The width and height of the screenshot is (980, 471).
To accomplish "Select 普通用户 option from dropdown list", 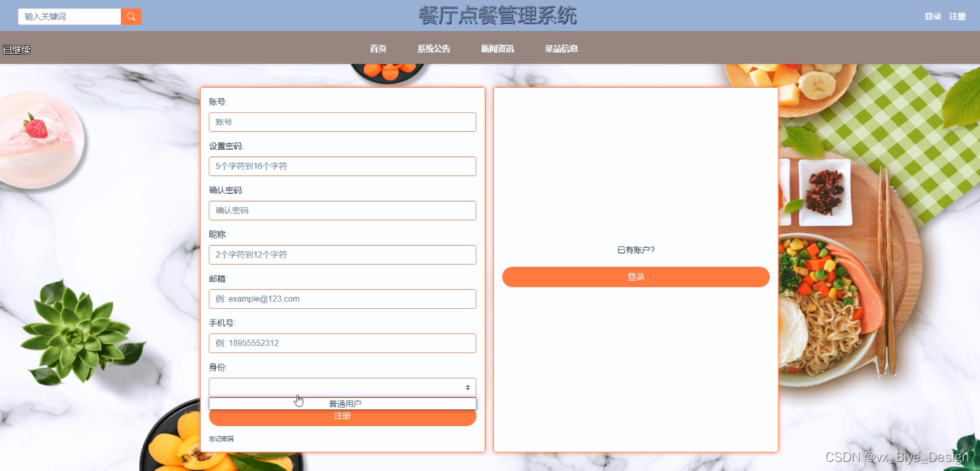I will [x=343, y=404].
